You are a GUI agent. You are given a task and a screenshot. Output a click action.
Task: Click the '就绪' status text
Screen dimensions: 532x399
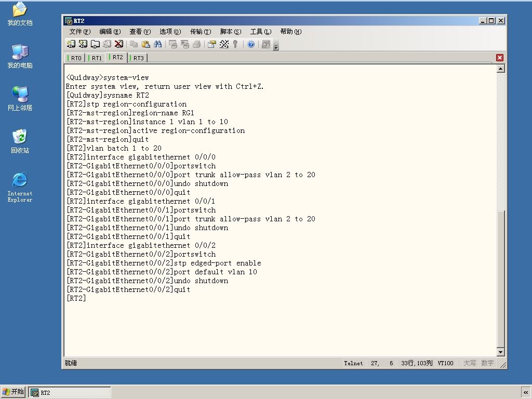(x=71, y=363)
